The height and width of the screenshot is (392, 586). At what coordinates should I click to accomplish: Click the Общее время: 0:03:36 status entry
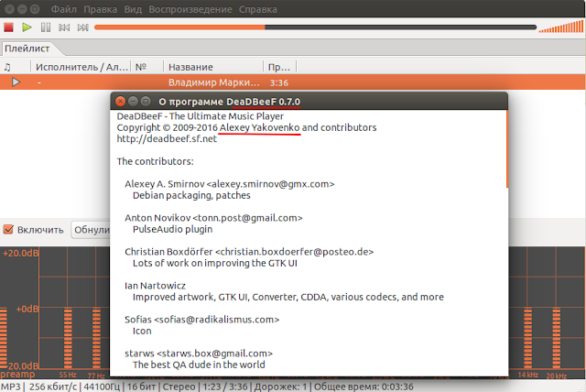(x=364, y=387)
